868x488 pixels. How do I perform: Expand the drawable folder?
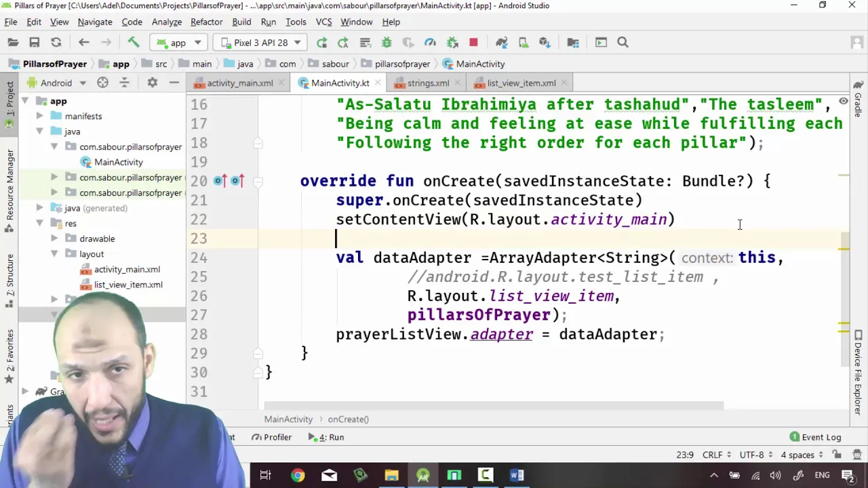click(x=54, y=239)
